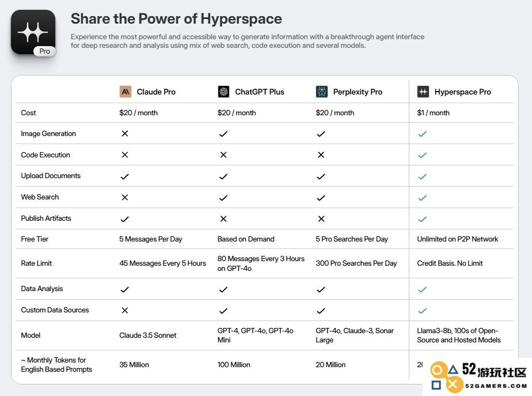Click the 'Image Generation' row label

tap(48, 134)
